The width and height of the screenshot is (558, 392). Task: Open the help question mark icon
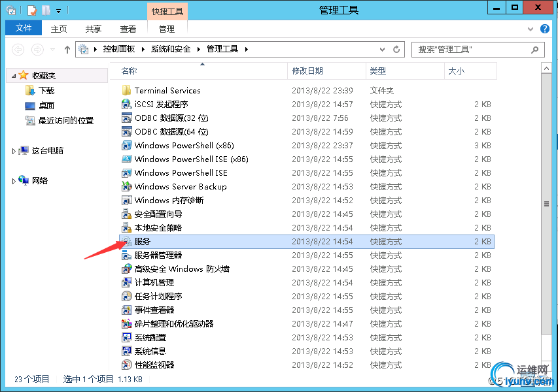[544, 29]
